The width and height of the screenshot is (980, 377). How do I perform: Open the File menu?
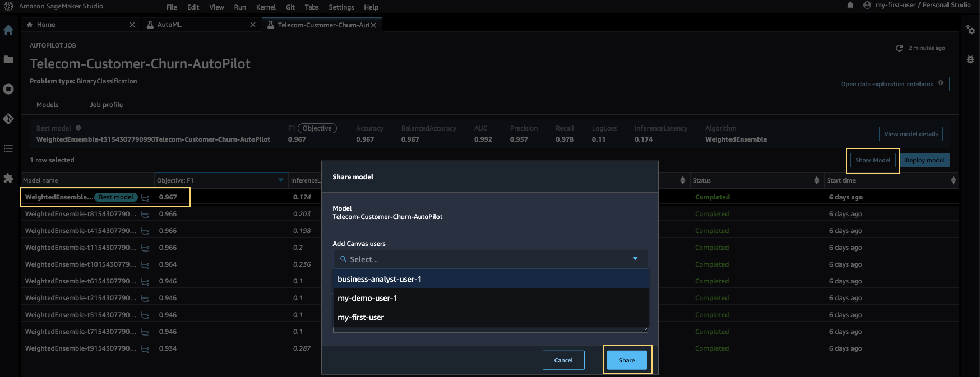(172, 7)
